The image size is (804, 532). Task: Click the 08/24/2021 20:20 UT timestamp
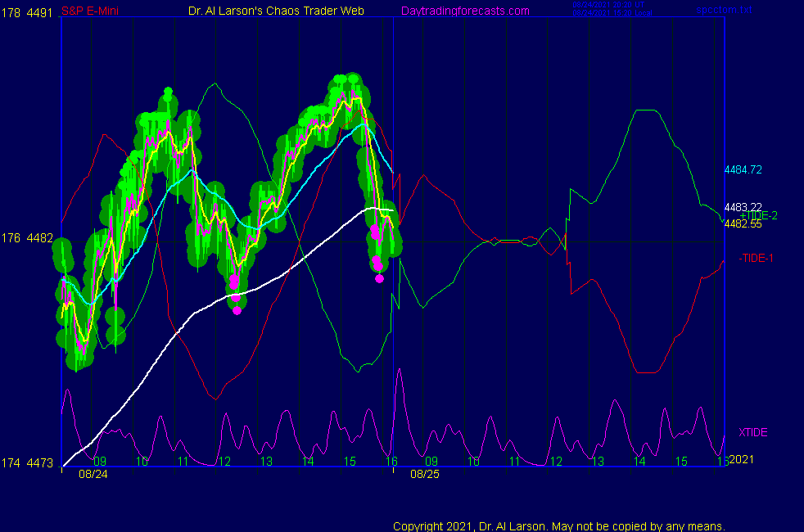[x=608, y=5]
